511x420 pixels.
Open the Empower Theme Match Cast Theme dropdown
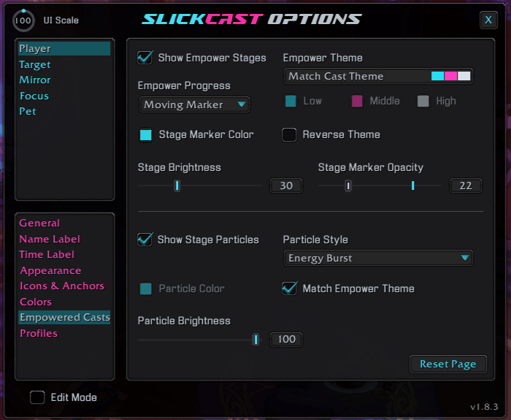[x=378, y=76]
